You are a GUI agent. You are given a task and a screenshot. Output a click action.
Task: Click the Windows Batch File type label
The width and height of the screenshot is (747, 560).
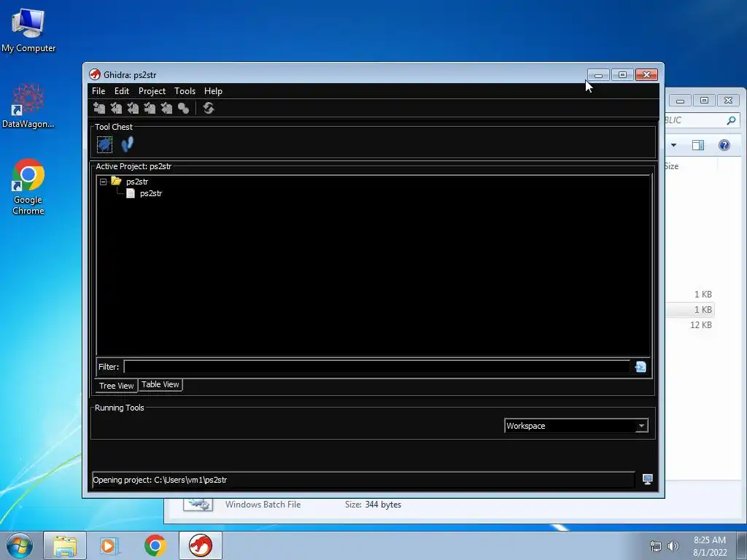[263, 505]
